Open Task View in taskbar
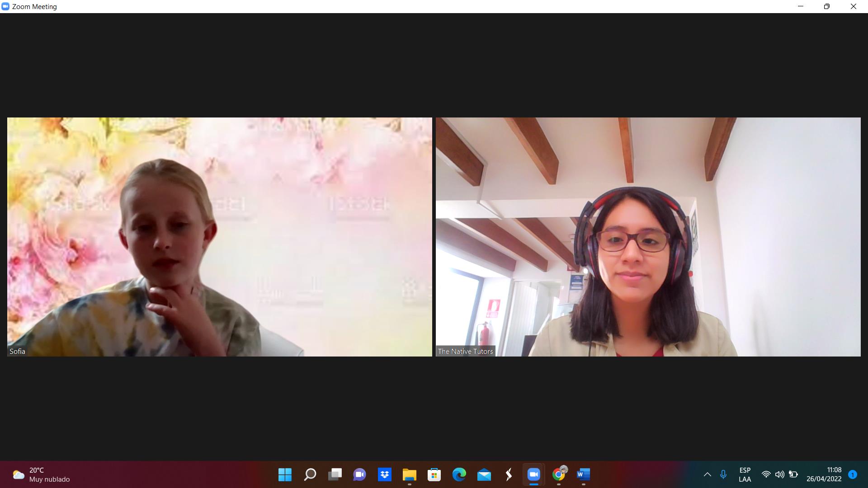This screenshot has height=488, width=868. click(x=335, y=474)
